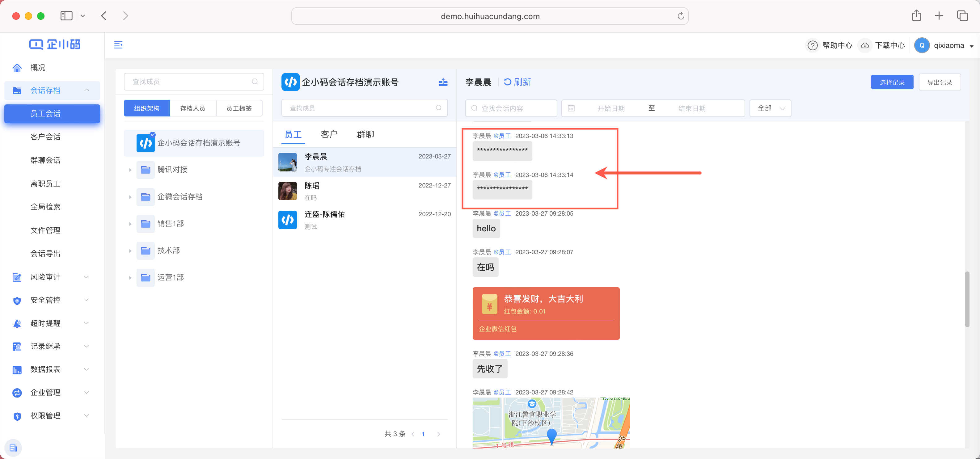The image size is (980, 459).
Task: Click the 安全管控 shield icon
Action: 17,301
